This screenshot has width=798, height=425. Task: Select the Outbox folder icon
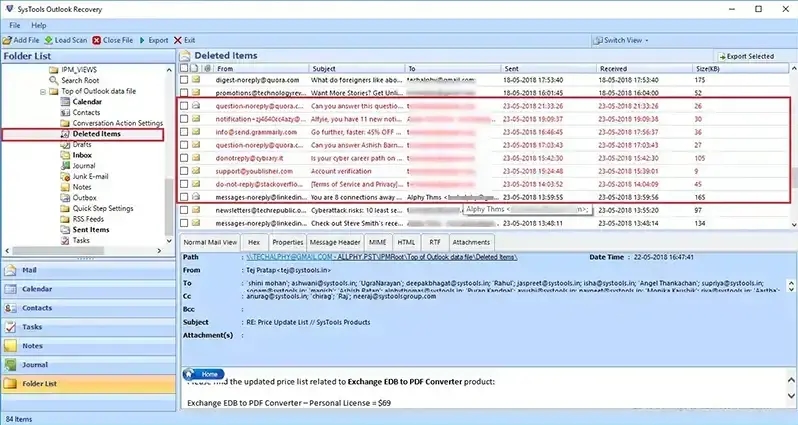pyautogui.click(x=65, y=198)
